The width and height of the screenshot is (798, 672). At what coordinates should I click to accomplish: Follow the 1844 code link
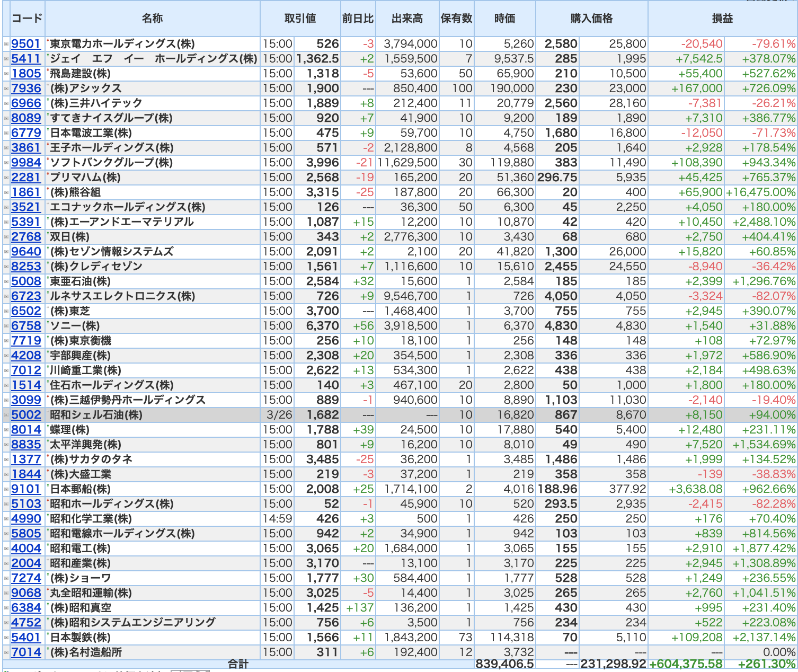click(x=26, y=474)
